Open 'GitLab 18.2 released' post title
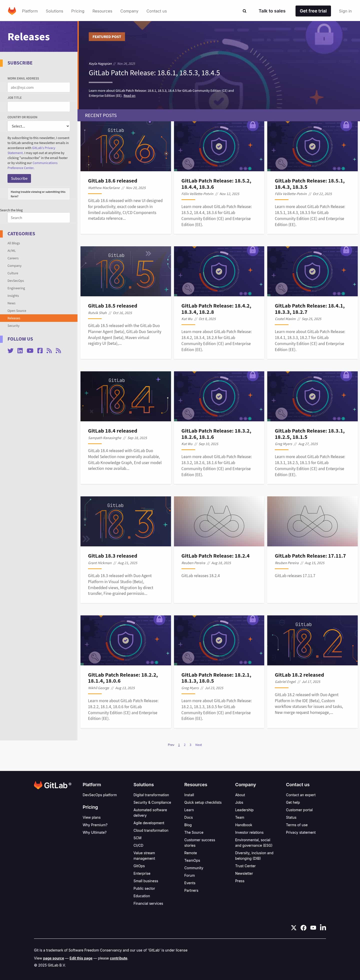The width and height of the screenshot is (360, 980). [x=299, y=675]
